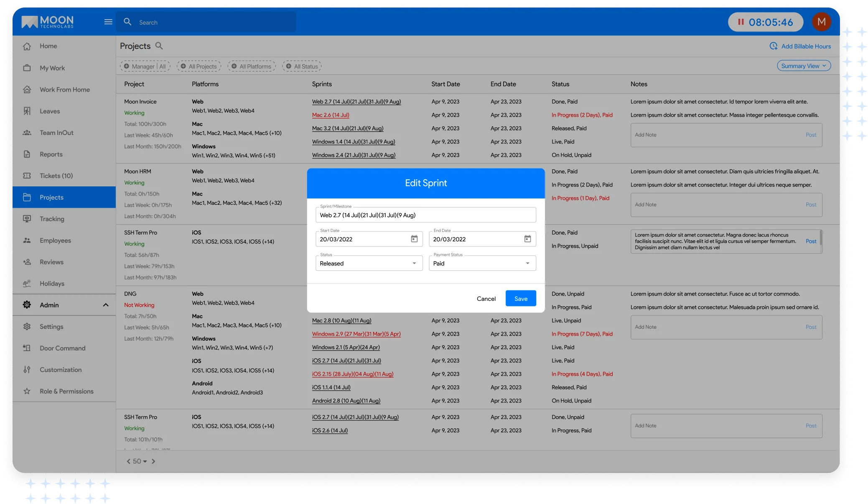Screen dimensions: 868x504
Task: Pause the running timer 08:05:46
Action: coord(741,22)
